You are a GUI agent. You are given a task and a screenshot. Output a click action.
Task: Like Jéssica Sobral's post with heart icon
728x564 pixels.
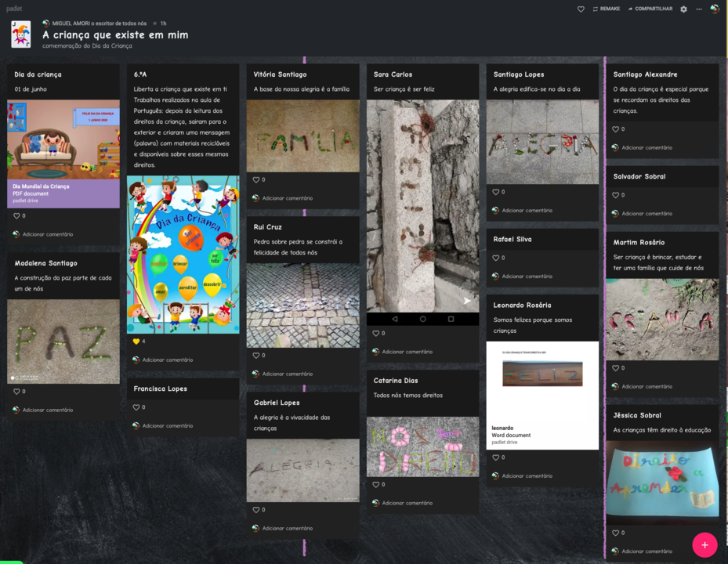[x=616, y=533]
